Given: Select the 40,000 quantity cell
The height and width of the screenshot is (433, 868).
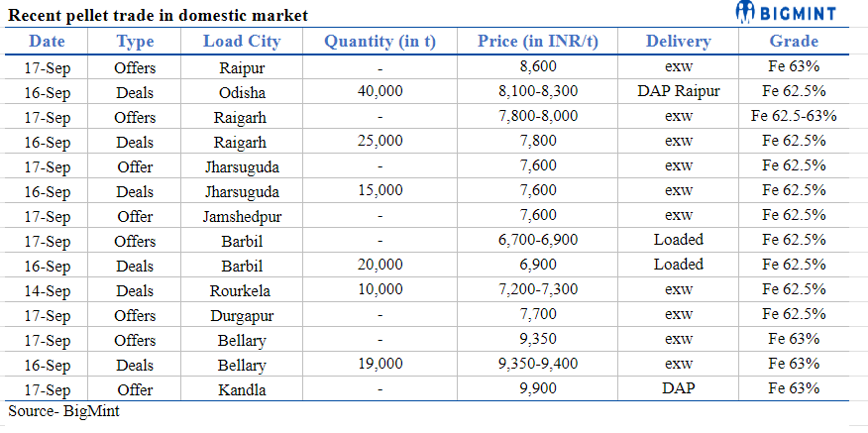Looking at the screenshot, I should (380, 92).
